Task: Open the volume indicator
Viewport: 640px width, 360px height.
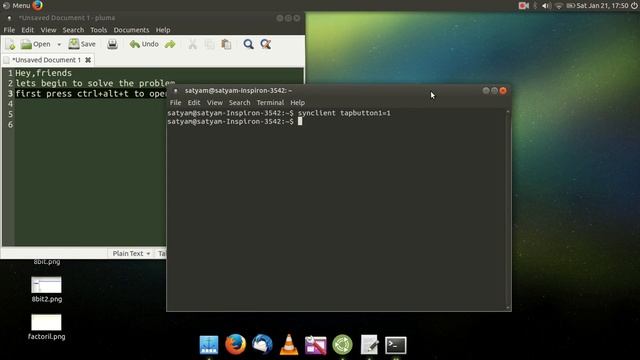Action: coord(547,5)
